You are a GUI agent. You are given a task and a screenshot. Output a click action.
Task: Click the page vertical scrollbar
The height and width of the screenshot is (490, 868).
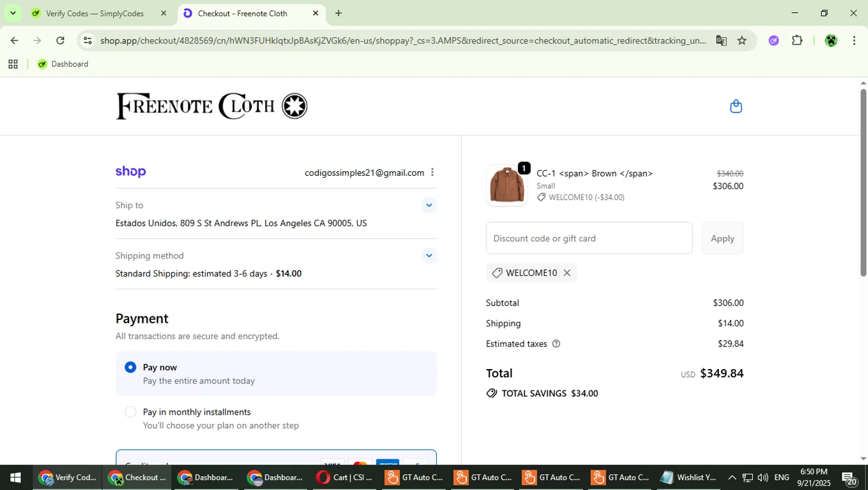(863, 182)
